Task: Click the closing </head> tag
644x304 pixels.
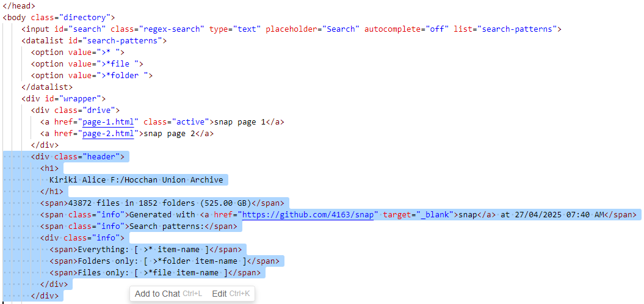Action: tap(19, 5)
